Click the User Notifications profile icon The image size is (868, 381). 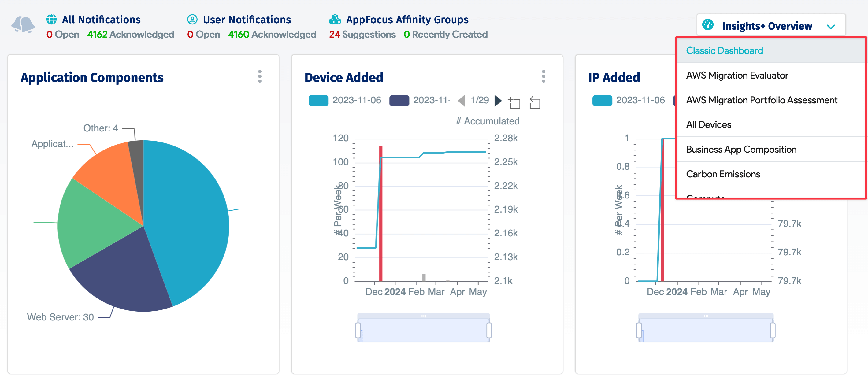pyautogui.click(x=192, y=19)
